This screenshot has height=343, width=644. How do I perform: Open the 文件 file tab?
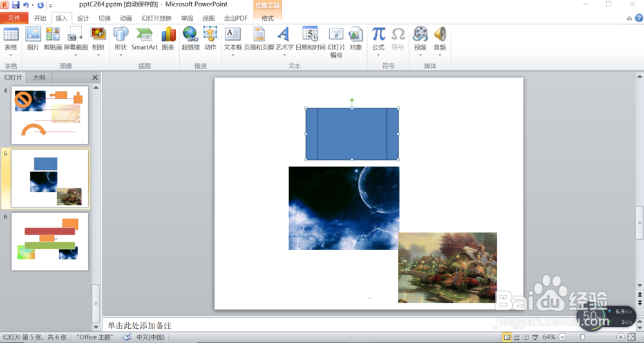[14, 17]
